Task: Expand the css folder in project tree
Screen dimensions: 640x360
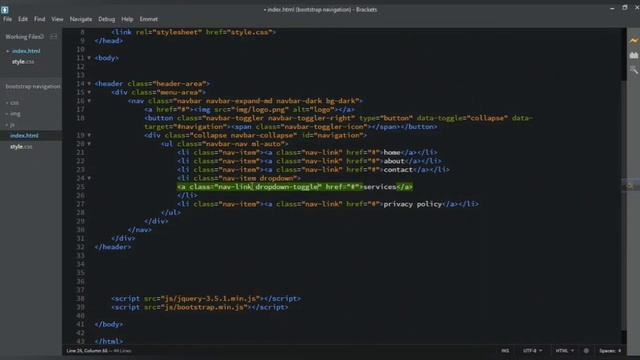Action: pyautogui.click(x=13, y=103)
